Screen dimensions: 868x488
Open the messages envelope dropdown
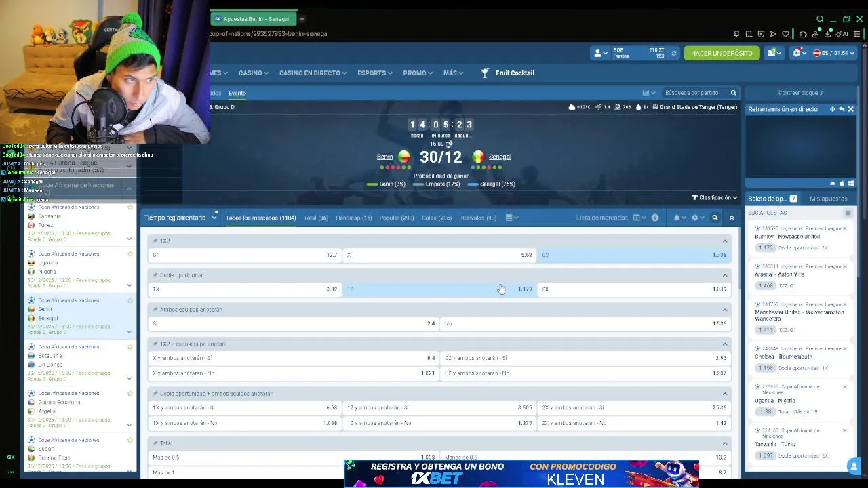[x=774, y=53]
